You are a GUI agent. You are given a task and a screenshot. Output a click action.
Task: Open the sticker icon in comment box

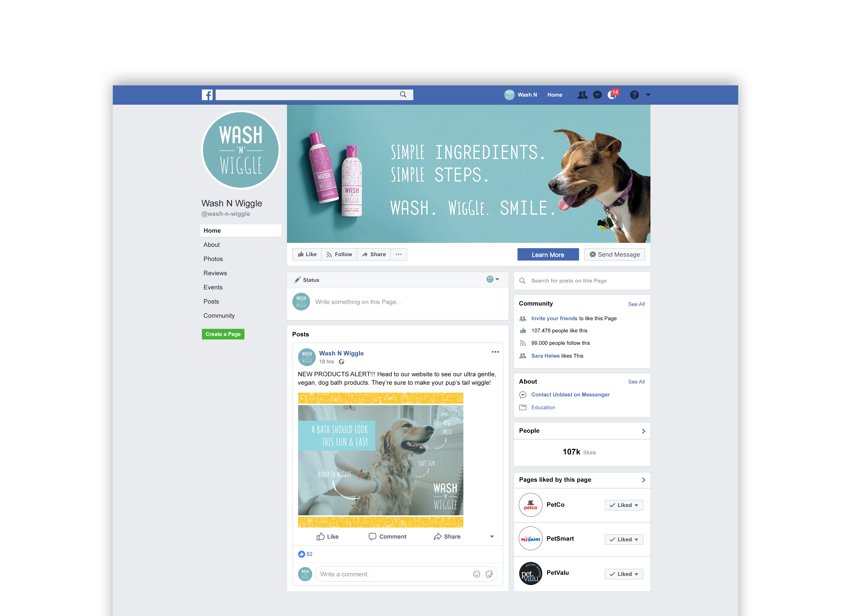point(489,574)
